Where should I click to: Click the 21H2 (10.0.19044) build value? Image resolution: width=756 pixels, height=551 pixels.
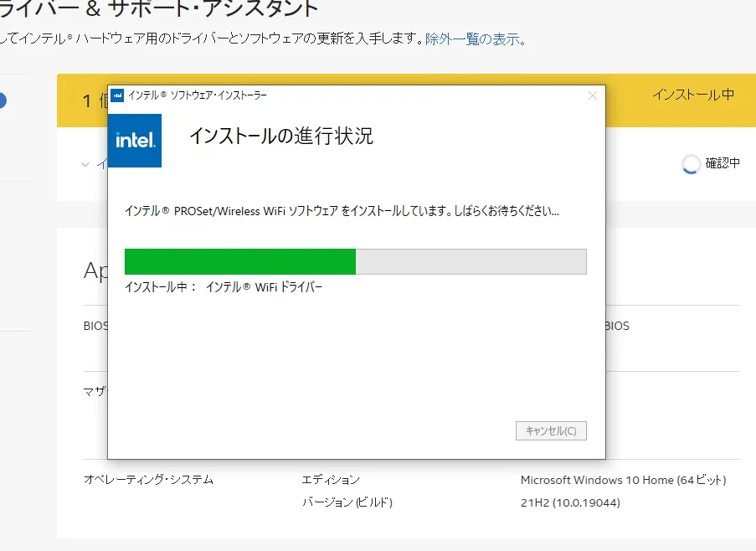point(570,502)
